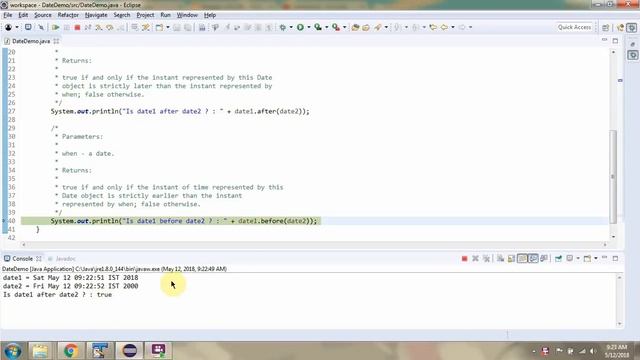Open the Run button dropdown arrow
The width and height of the screenshot is (640, 360).
pos(309,27)
